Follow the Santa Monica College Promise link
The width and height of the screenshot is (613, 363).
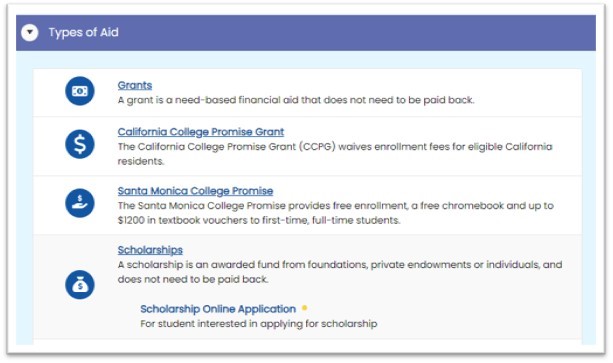click(x=195, y=191)
